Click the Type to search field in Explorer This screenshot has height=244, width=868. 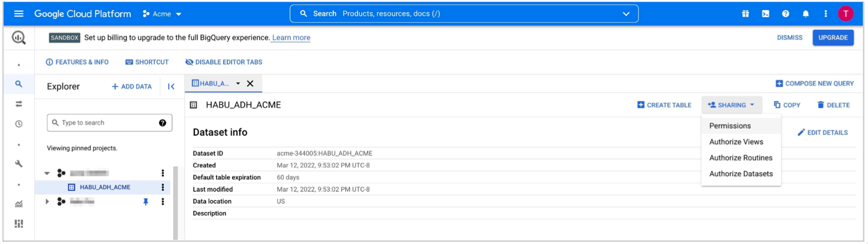point(106,123)
